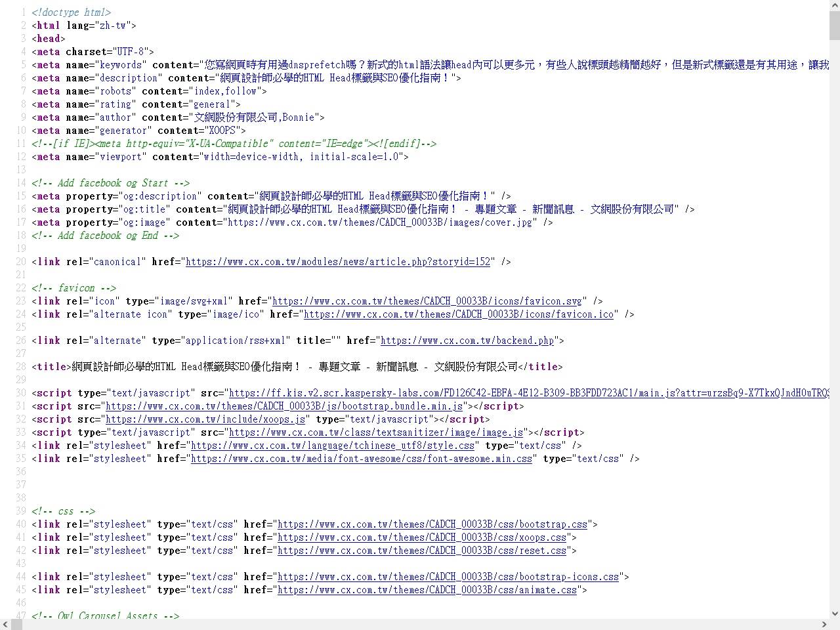Open the css/bootstrap.css stylesheet link
The height and width of the screenshot is (630, 840).
432,524
